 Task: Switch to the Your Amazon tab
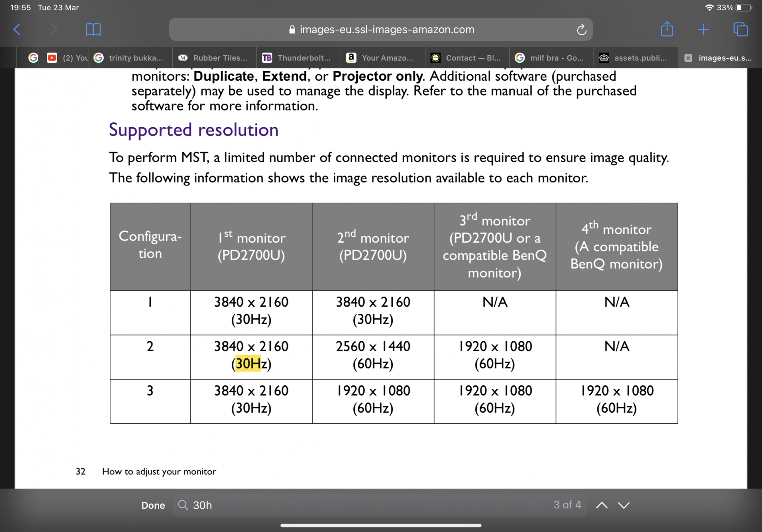(x=383, y=58)
